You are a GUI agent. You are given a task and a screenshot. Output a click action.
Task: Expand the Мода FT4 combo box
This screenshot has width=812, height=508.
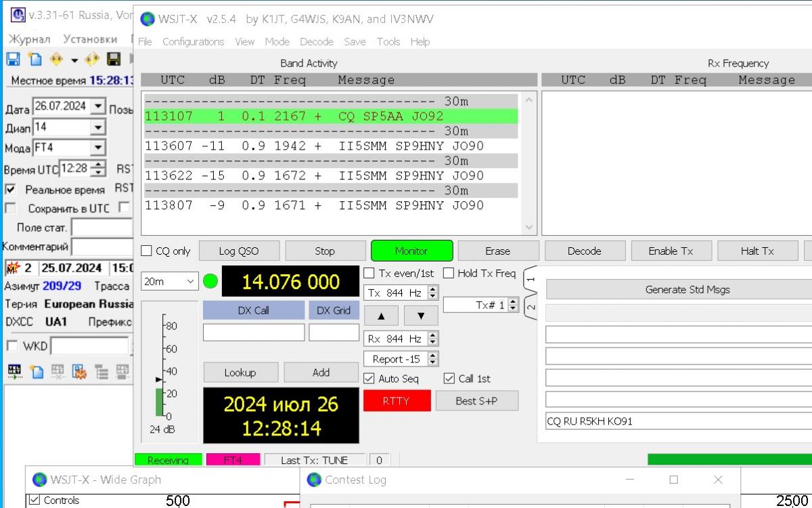(98, 148)
